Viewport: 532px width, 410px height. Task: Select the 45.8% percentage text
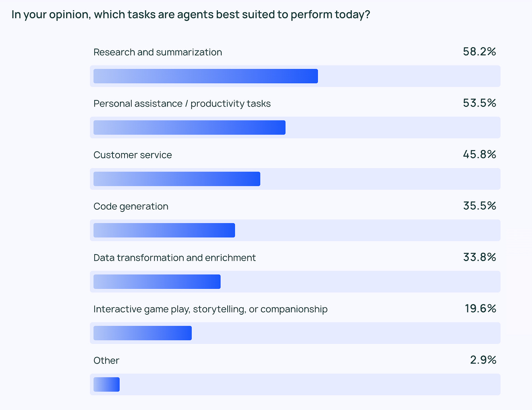point(479,155)
